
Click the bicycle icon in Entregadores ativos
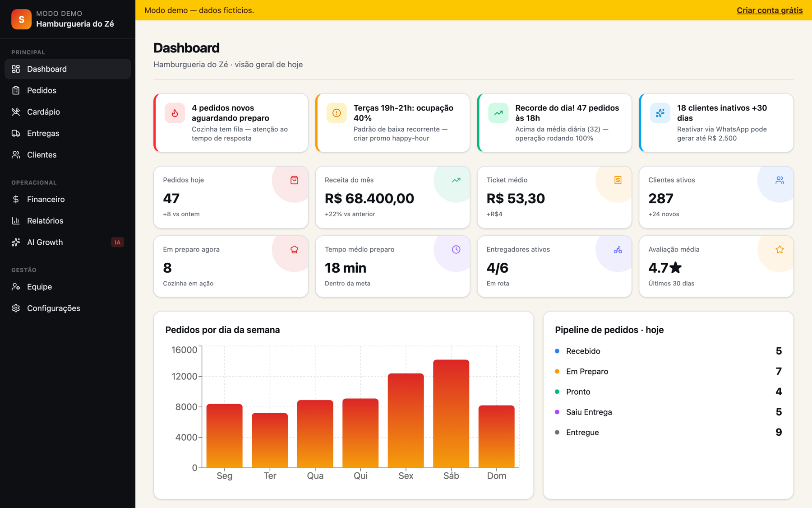click(618, 249)
